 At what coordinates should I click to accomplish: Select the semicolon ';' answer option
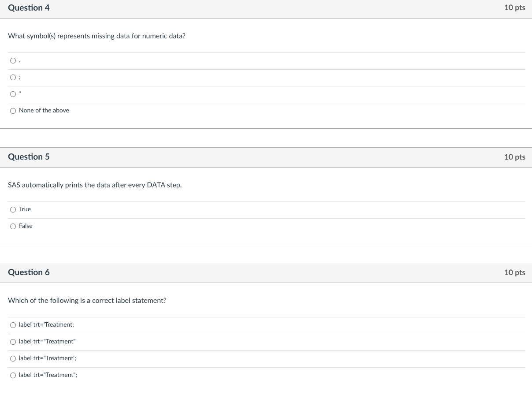pyautogui.click(x=13, y=77)
